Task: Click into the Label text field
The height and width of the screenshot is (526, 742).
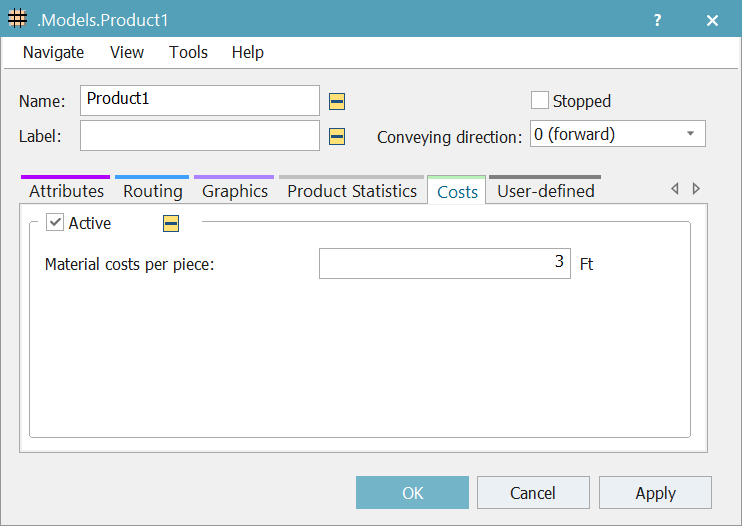Action: [x=199, y=136]
